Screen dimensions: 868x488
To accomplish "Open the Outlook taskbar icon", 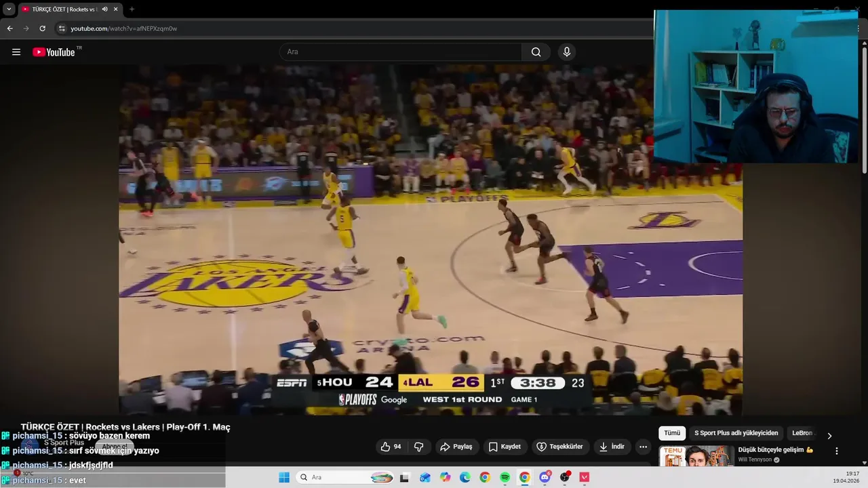I will tap(425, 477).
